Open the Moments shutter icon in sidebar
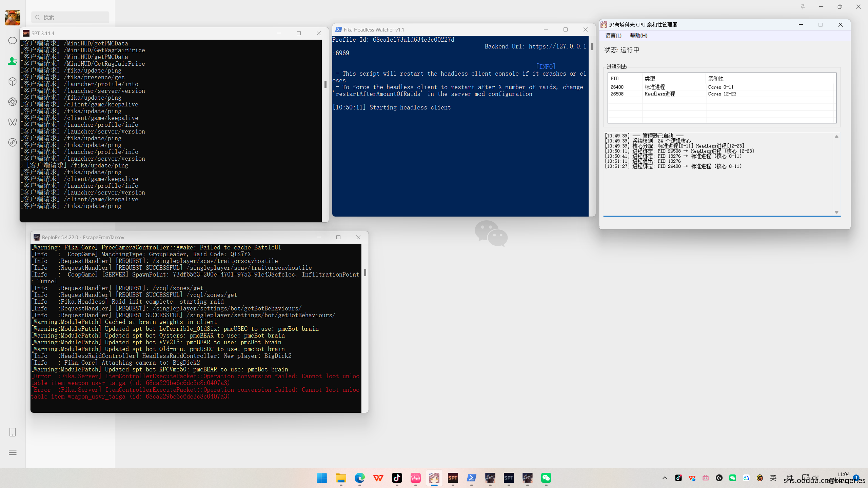Screen dimensions: 868x488 pos(13,102)
